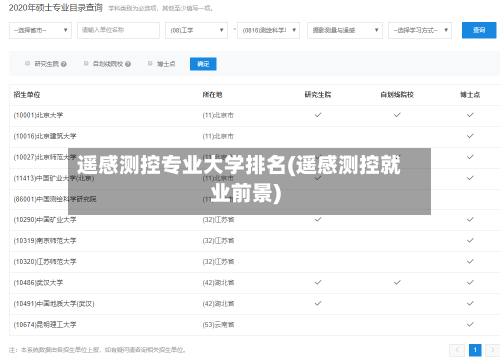
Task: Click the 博士点 checkmark for 中国地质大学(武汉)
Action: tap(470, 303)
